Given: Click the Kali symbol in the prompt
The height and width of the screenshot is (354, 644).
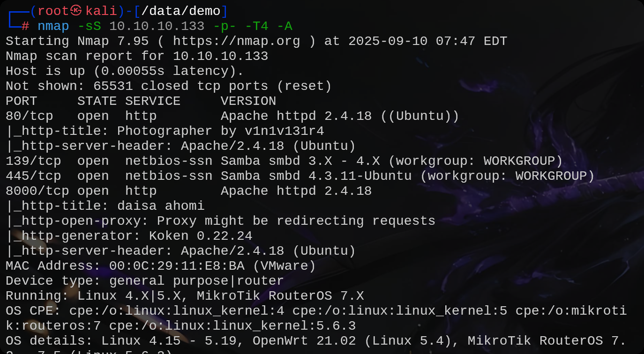Looking at the screenshot, I should [76, 11].
